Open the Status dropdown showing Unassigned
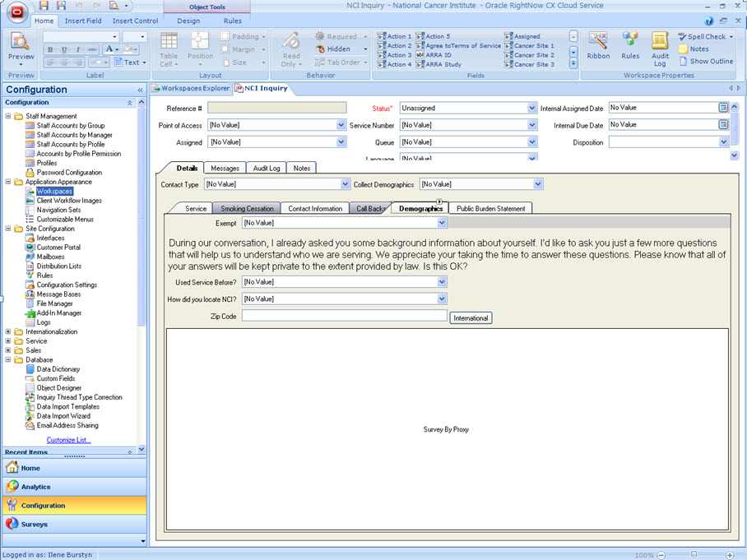The image size is (747, 560). point(531,108)
